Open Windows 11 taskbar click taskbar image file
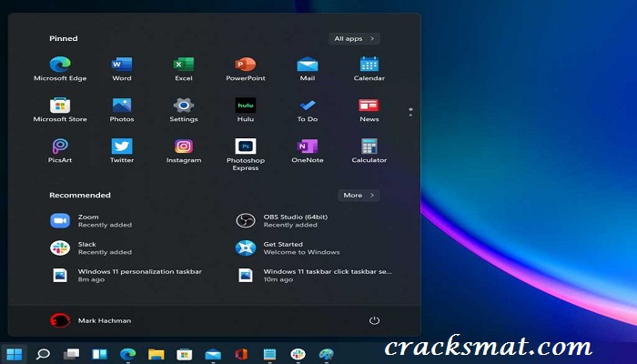This screenshot has height=364, width=637. click(314, 275)
